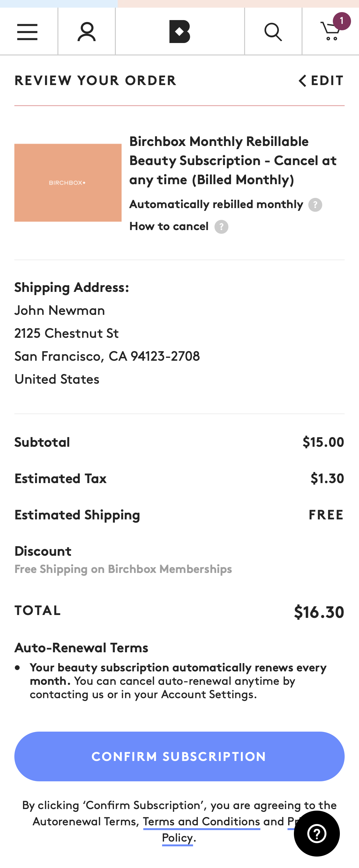Click the Review Your Order heading

(95, 81)
